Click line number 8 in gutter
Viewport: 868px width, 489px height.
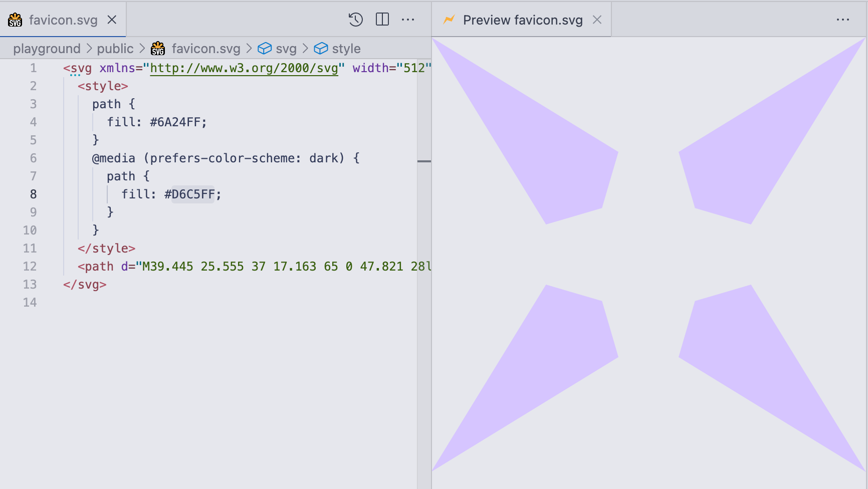33,194
